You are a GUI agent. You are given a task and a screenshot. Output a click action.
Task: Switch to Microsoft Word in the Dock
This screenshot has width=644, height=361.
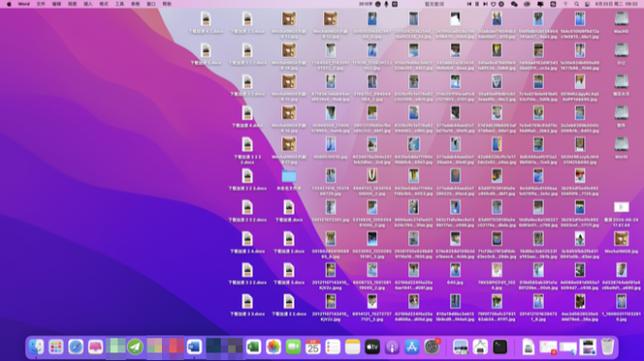(x=194, y=347)
